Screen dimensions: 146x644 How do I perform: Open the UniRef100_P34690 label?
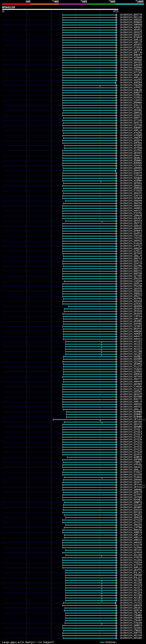coord(131,387)
